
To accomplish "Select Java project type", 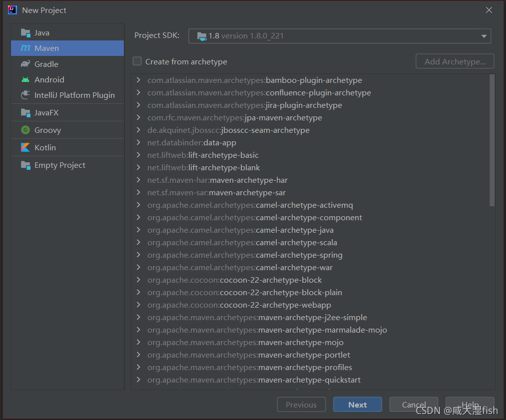I will [x=67, y=32].
